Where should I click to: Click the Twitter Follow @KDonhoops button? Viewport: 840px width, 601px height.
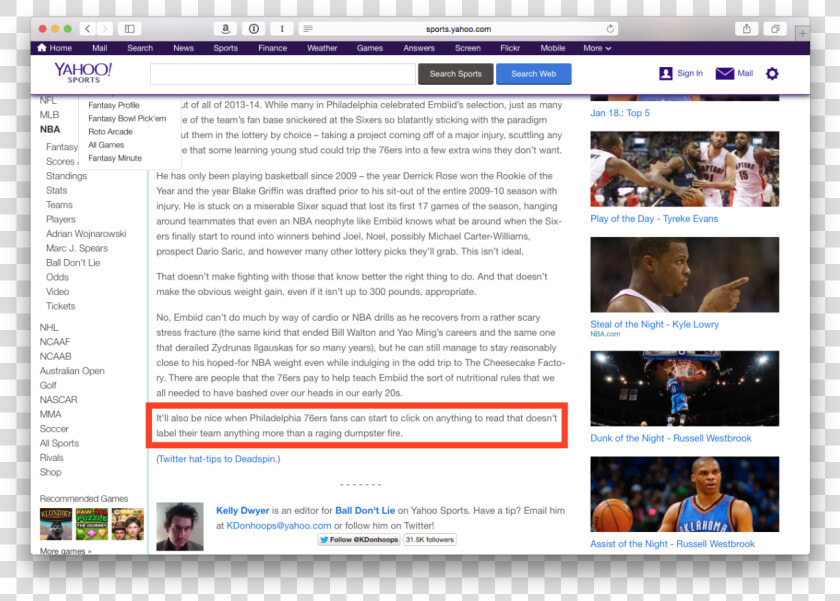[359, 540]
